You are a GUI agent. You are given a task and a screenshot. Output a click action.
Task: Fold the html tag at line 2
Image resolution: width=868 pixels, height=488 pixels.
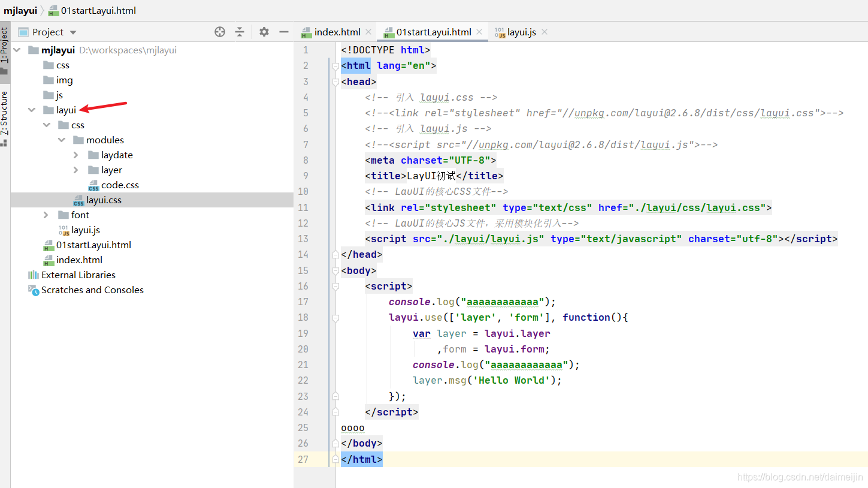click(x=335, y=66)
